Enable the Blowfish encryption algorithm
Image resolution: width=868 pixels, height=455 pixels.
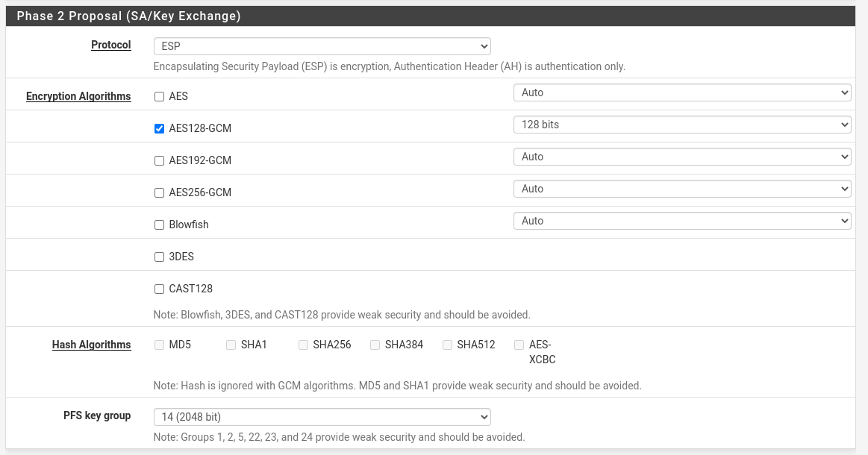[159, 225]
